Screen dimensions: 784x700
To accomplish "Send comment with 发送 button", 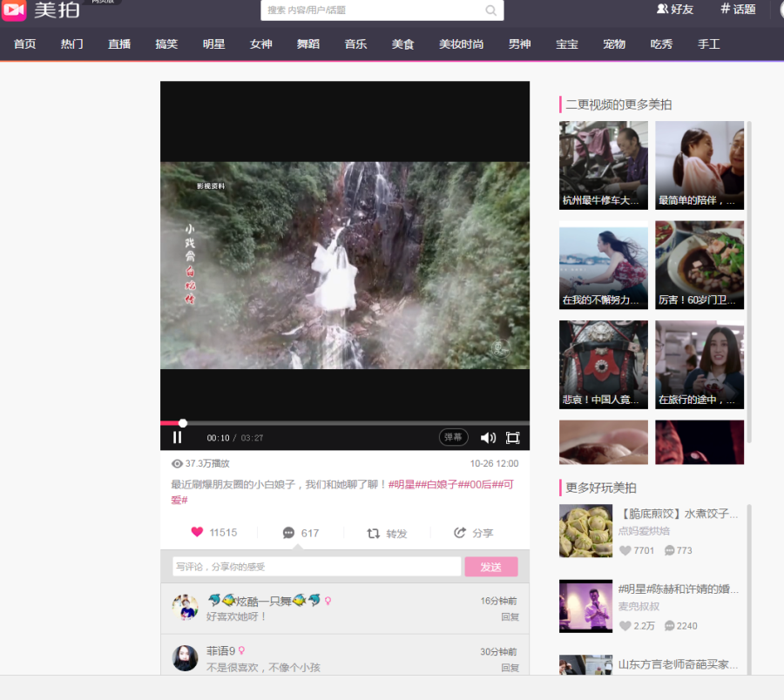I will pos(491,567).
